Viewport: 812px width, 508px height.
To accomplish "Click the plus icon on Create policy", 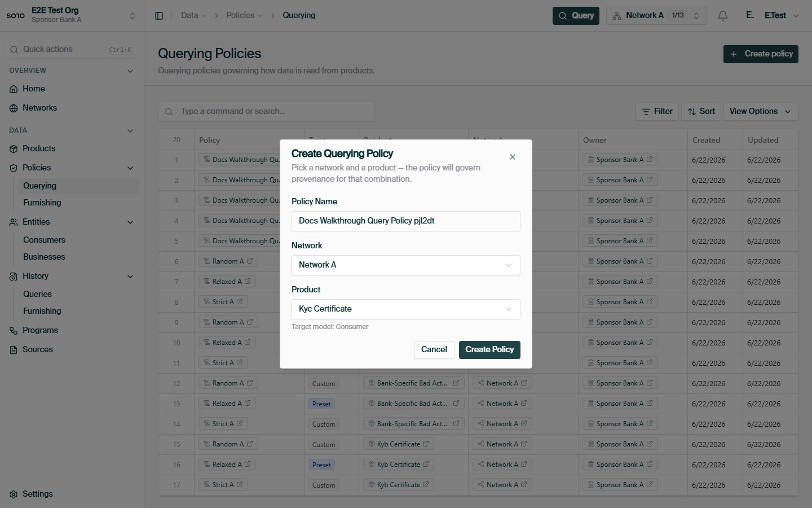I will point(734,54).
